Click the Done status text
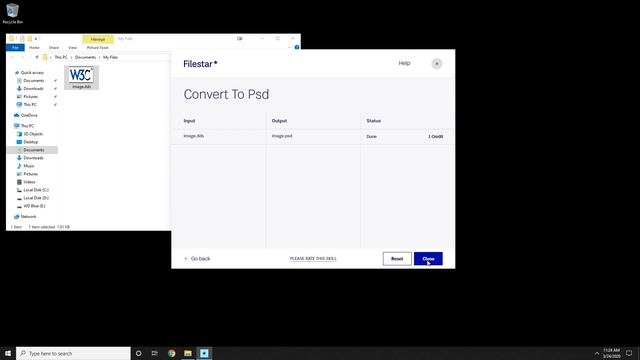 (x=371, y=136)
